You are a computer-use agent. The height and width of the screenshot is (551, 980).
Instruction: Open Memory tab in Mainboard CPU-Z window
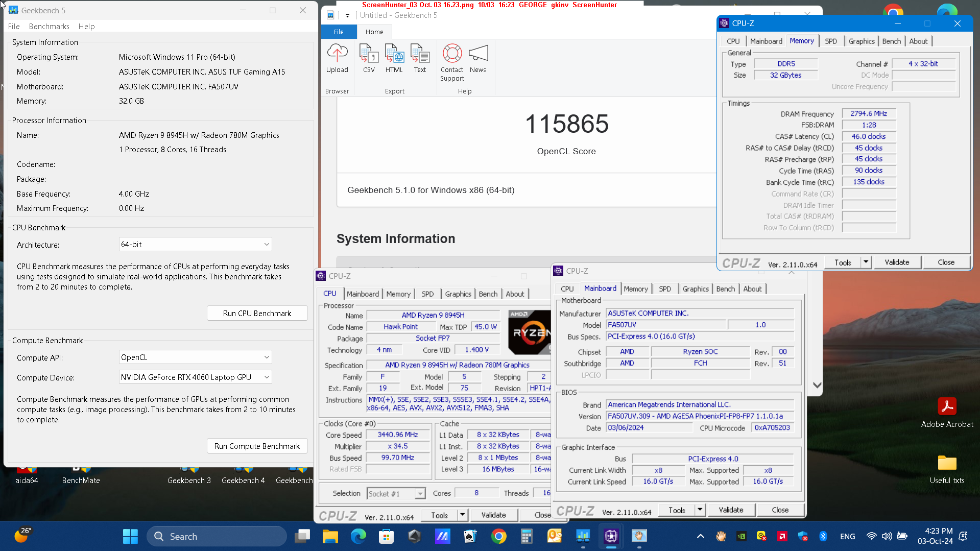pos(636,289)
